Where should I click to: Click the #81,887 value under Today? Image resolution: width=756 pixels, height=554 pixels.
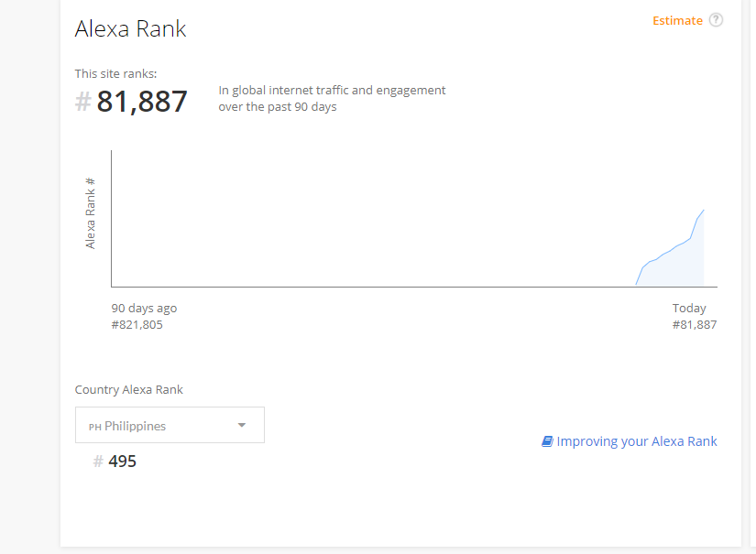coord(695,325)
